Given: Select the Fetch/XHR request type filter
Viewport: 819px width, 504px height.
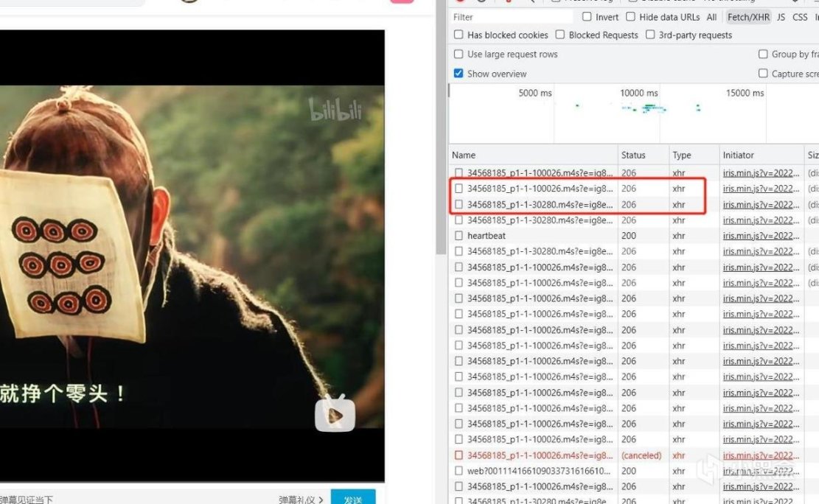Looking at the screenshot, I should click(748, 17).
